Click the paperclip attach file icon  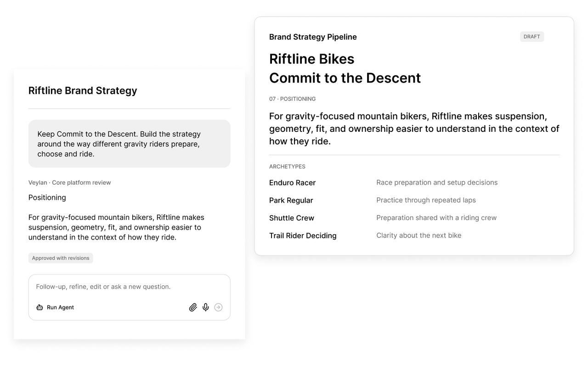(x=193, y=307)
